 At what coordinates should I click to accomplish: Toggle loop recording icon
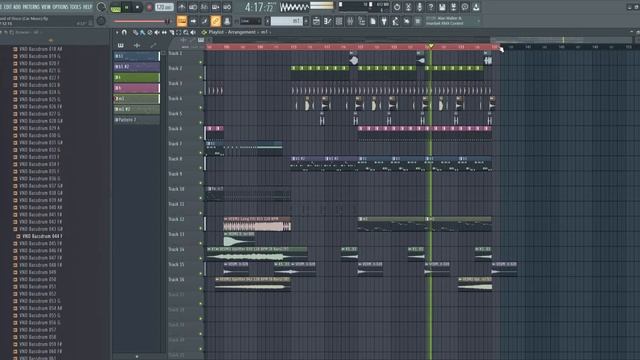coord(227,7)
